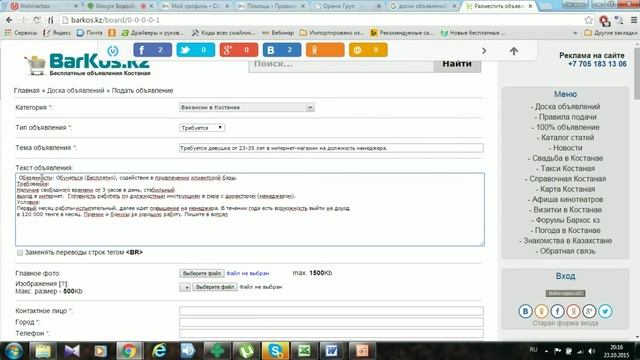This screenshot has width=640, height=360.
Task: Share the page via the Facebook button
Action: (153, 50)
